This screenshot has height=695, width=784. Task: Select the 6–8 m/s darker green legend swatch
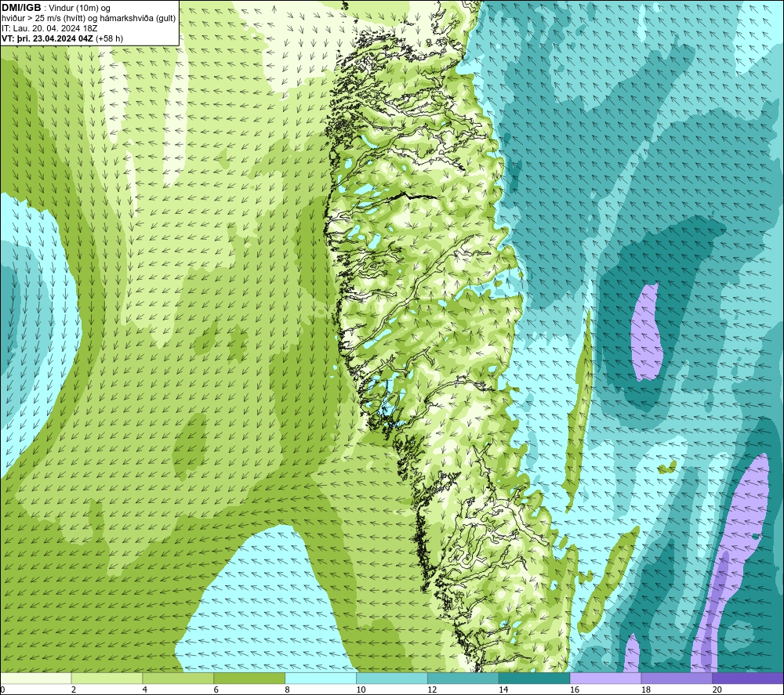[249, 679]
